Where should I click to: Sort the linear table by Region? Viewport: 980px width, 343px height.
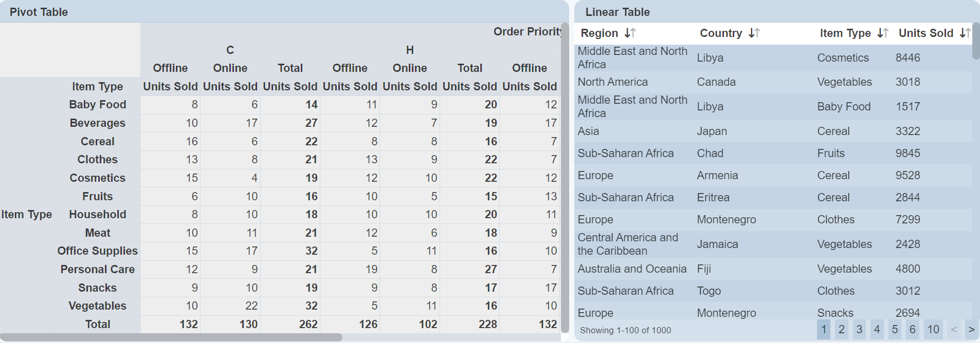pos(630,33)
